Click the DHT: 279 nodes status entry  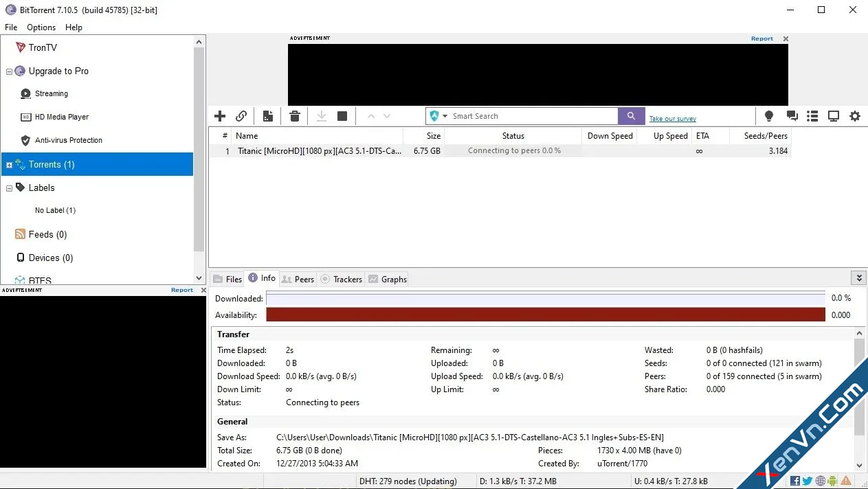point(408,481)
